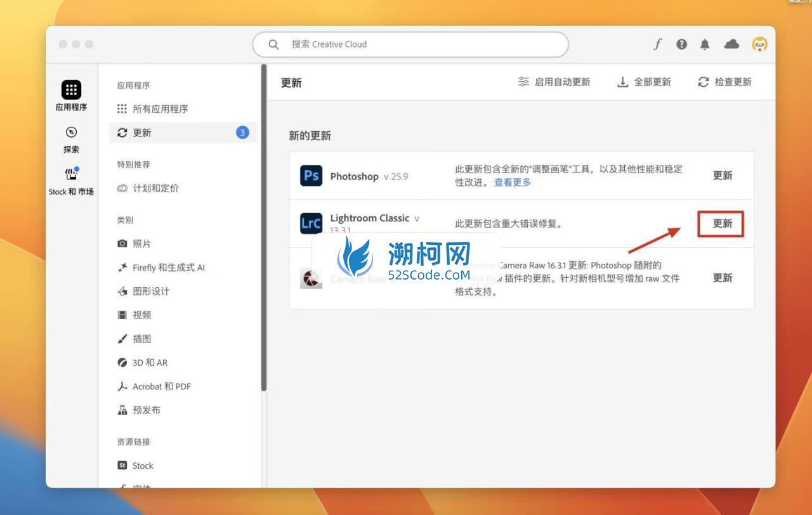Image resolution: width=812 pixels, height=515 pixels.
Task: Show notifications with the bell icon
Action: pos(705,44)
